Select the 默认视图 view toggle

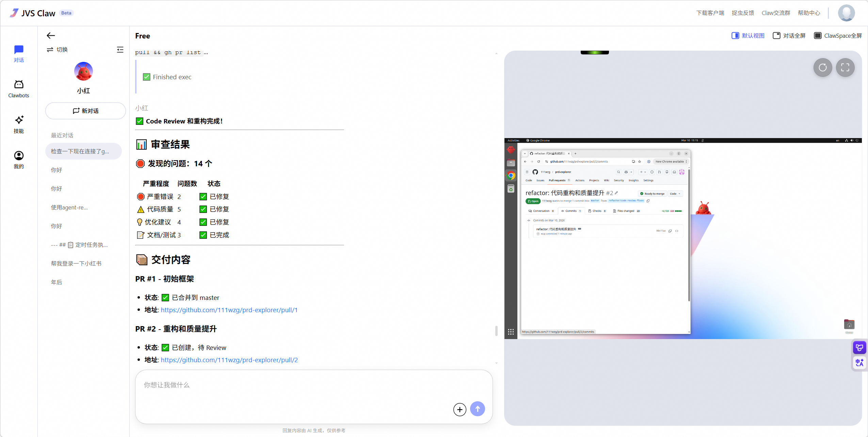748,35
